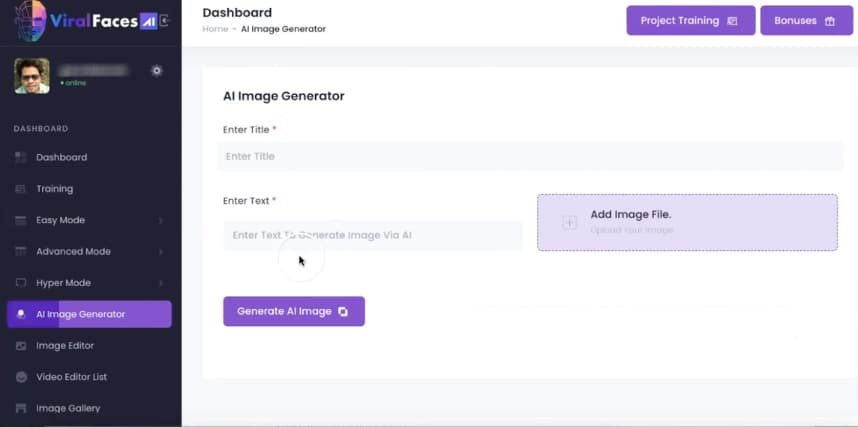
Task: Click the Image Gallery sidebar icon
Action: [x=21, y=408]
